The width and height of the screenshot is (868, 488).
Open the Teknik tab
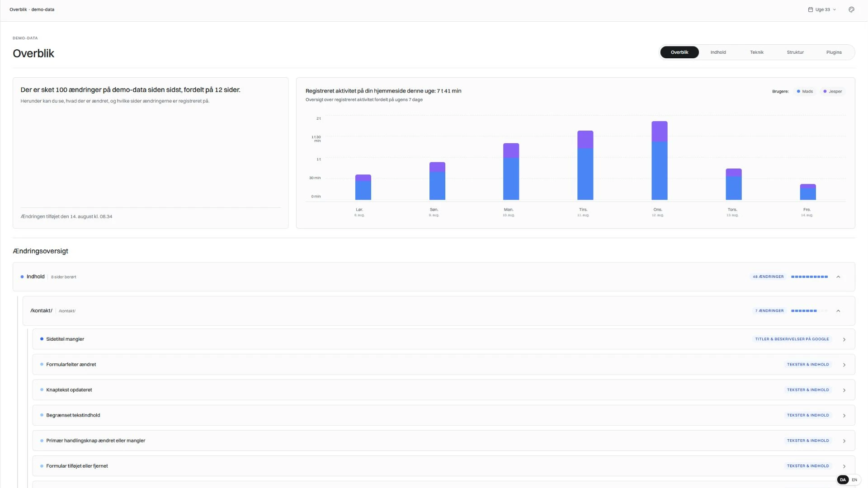[x=757, y=52]
